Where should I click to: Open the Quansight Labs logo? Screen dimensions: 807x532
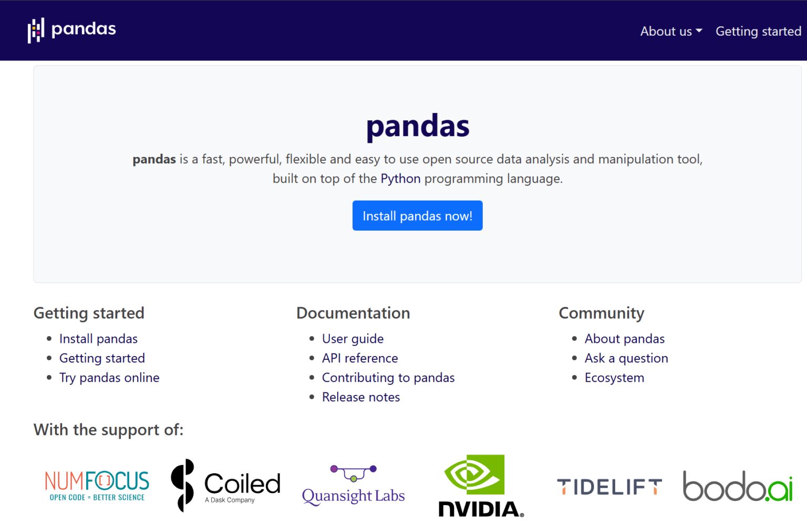tap(353, 485)
